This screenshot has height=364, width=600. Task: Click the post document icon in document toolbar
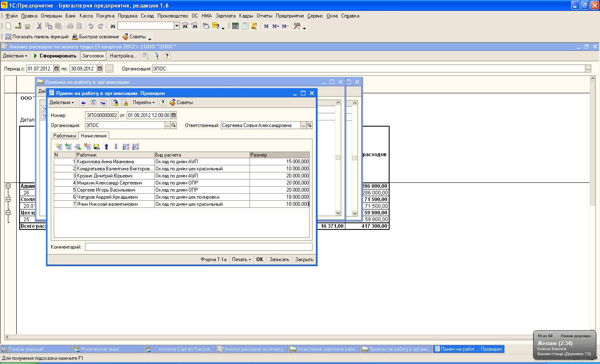point(115,102)
